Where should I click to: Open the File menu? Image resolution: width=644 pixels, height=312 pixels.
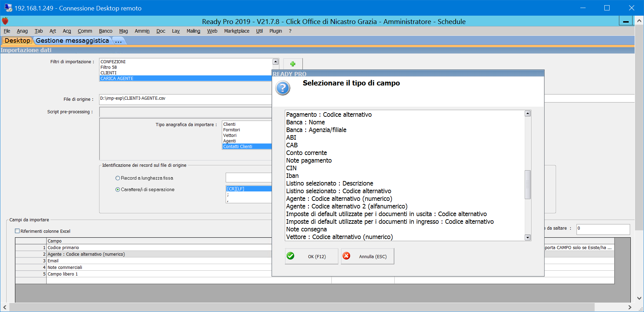pos(7,31)
